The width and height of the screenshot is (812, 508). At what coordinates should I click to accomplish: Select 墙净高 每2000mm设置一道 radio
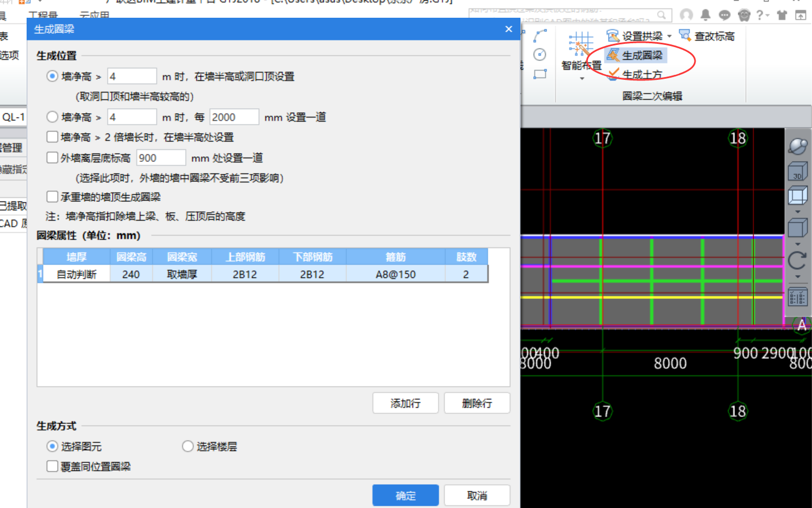[52, 116]
